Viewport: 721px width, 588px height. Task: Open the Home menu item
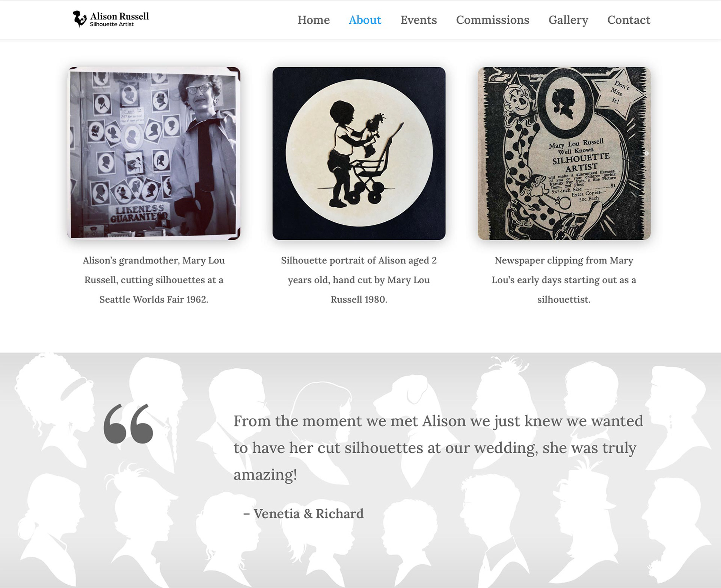pyautogui.click(x=314, y=20)
